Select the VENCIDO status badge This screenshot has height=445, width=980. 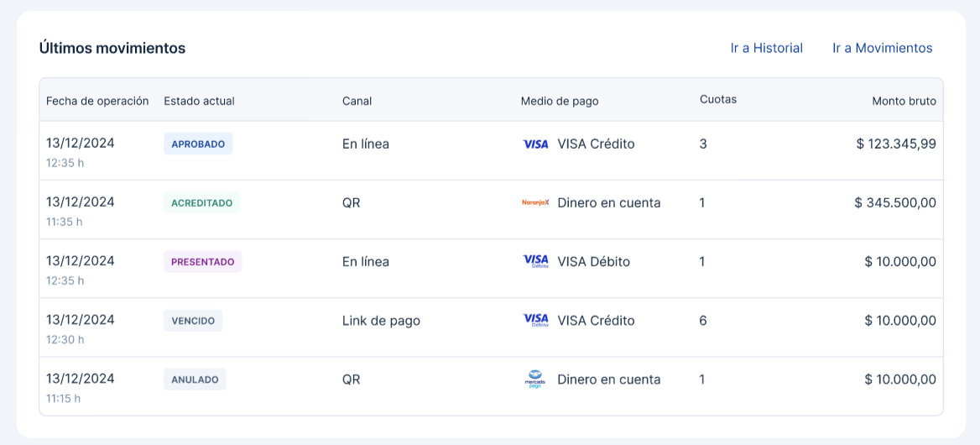click(193, 320)
